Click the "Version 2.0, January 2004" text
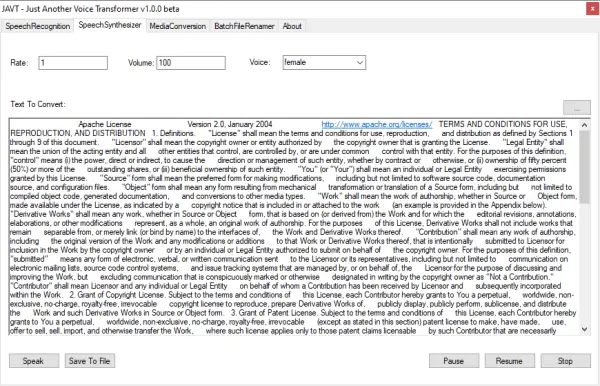Image resolution: width=600 pixels, height=386 pixels. [x=230, y=124]
